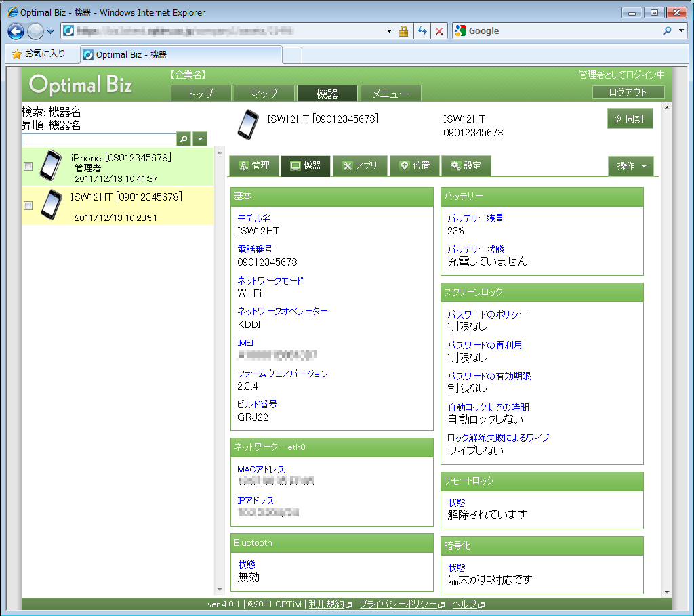Screen dimensions: 694x616
Task: Open recent pages dropdown next to forward button
Action: [x=50, y=31]
